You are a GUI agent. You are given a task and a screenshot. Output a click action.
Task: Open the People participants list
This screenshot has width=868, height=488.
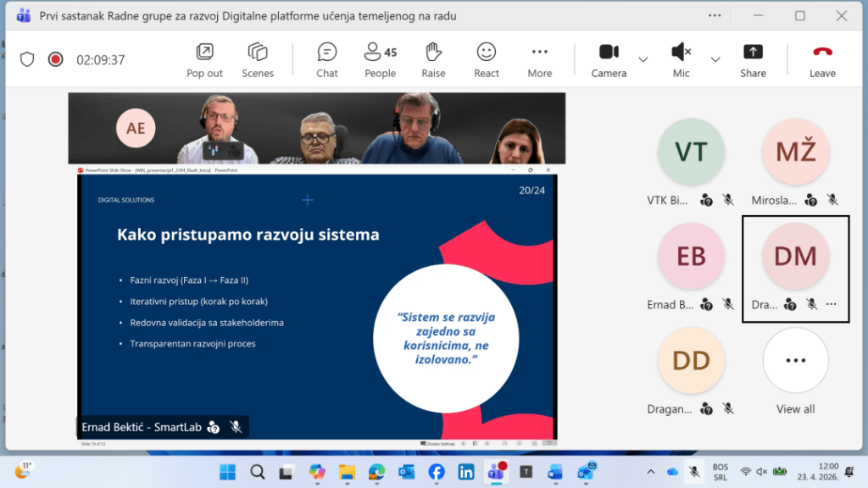(x=380, y=60)
